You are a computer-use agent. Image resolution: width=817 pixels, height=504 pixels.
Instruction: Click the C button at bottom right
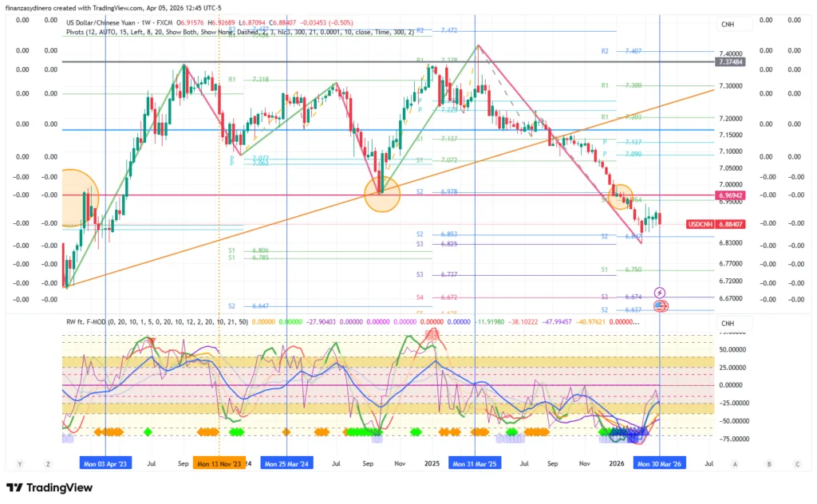796,463
